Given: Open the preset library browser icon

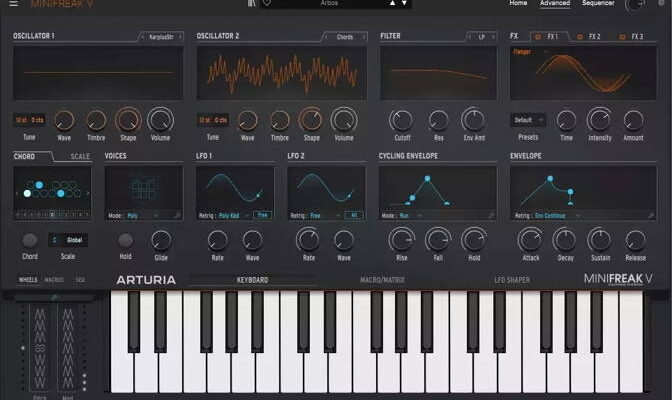Looking at the screenshot, I should (250, 3).
